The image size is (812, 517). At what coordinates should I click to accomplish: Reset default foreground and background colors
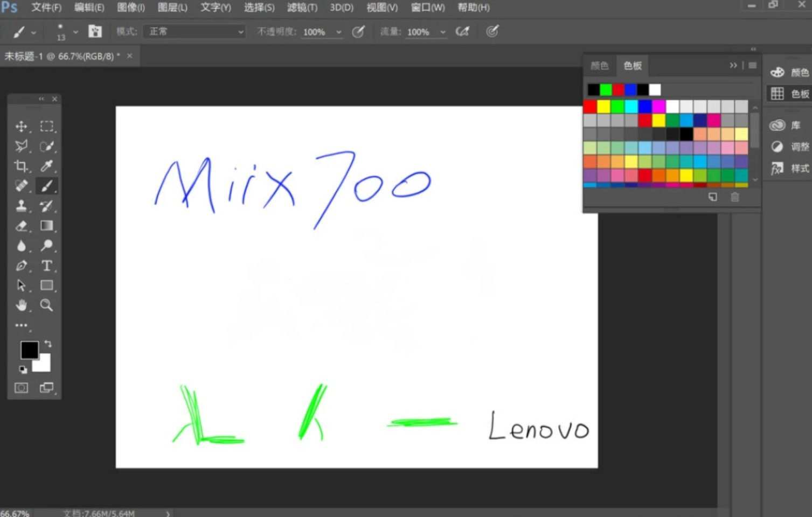point(23,369)
